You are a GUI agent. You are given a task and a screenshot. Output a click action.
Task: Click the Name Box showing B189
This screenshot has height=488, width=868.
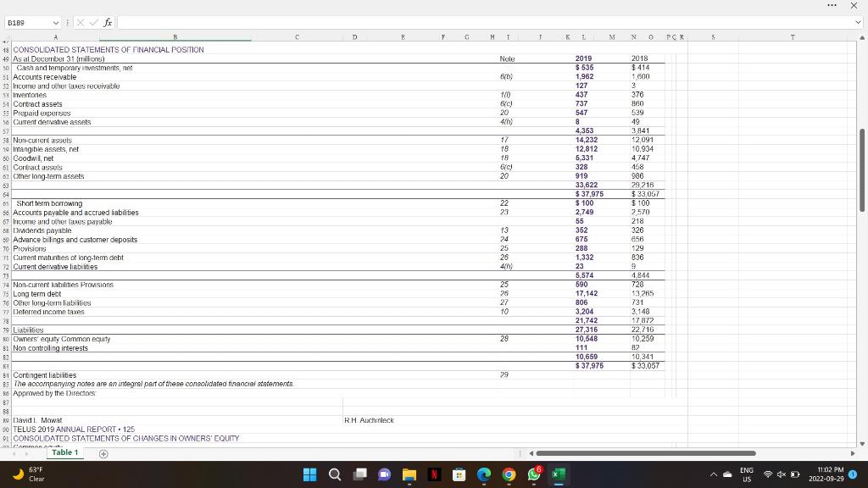[x=28, y=23]
